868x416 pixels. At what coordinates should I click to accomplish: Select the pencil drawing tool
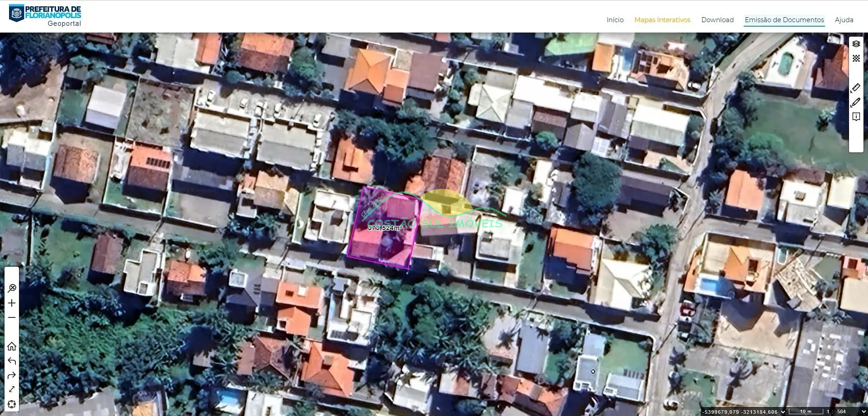856,102
